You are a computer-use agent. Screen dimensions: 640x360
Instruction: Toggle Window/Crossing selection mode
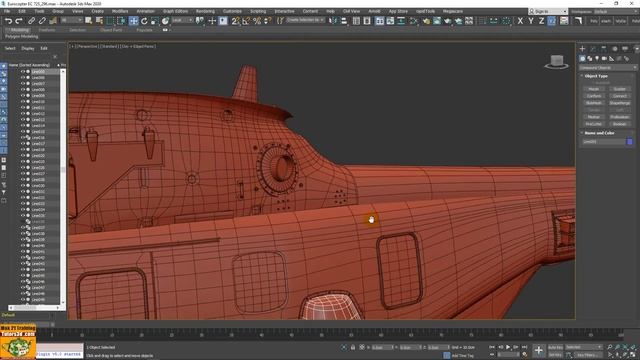[121, 21]
